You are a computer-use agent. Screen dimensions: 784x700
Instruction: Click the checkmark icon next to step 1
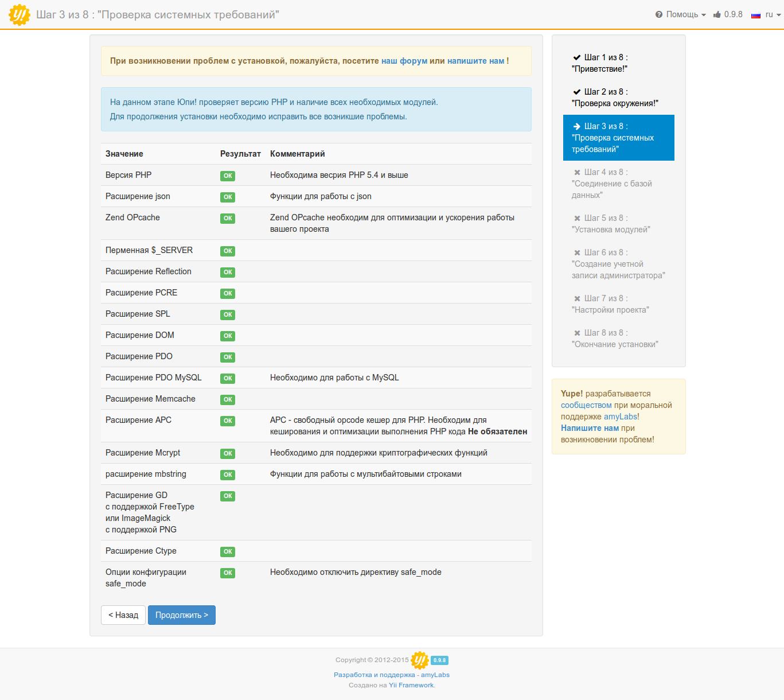[x=577, y=57]
